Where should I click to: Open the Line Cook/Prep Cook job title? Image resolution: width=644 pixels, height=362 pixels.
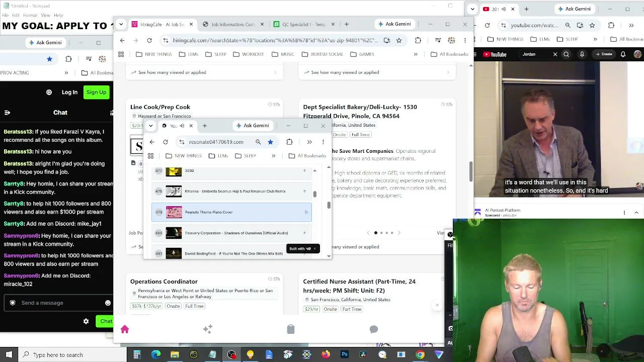pyautogui.click(x=160, y=107)
